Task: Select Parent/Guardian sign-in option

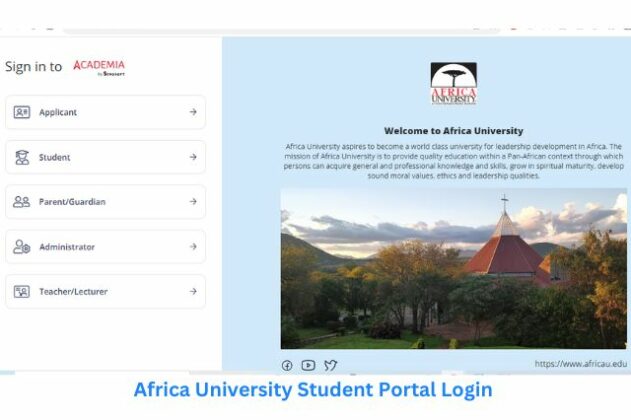Action: (x=105, y=202)
